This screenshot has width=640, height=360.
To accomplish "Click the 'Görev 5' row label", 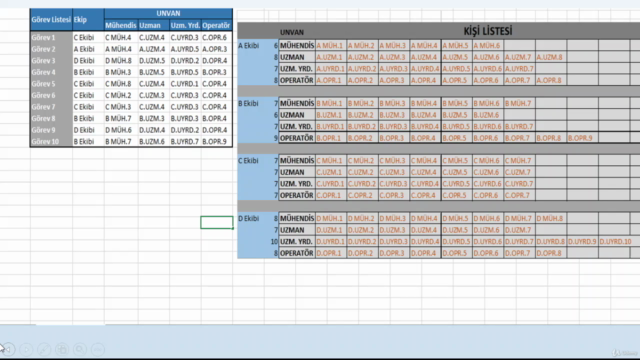I will 51,84.
